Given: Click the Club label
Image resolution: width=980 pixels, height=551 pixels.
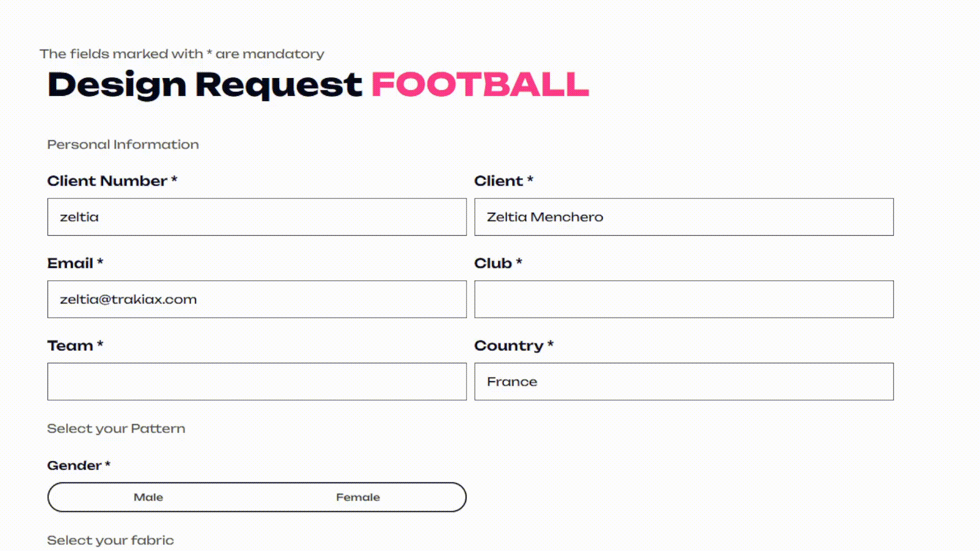Looking at the screenshot, I should 493,263.
